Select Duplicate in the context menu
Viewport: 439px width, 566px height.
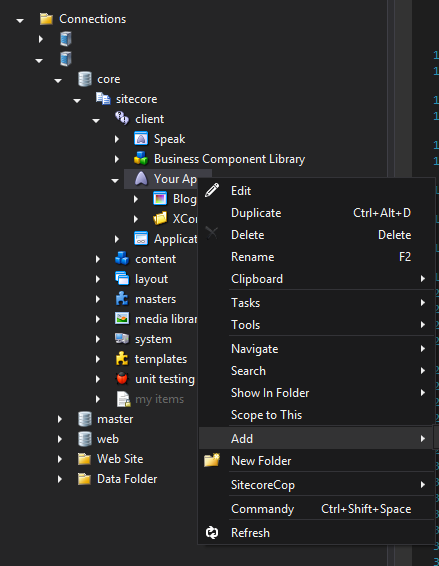(x=316, y=213)
